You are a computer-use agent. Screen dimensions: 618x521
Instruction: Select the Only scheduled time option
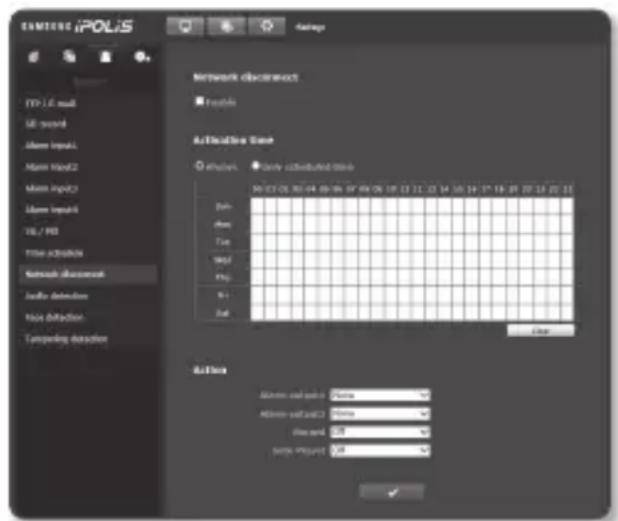pos(256,166)
